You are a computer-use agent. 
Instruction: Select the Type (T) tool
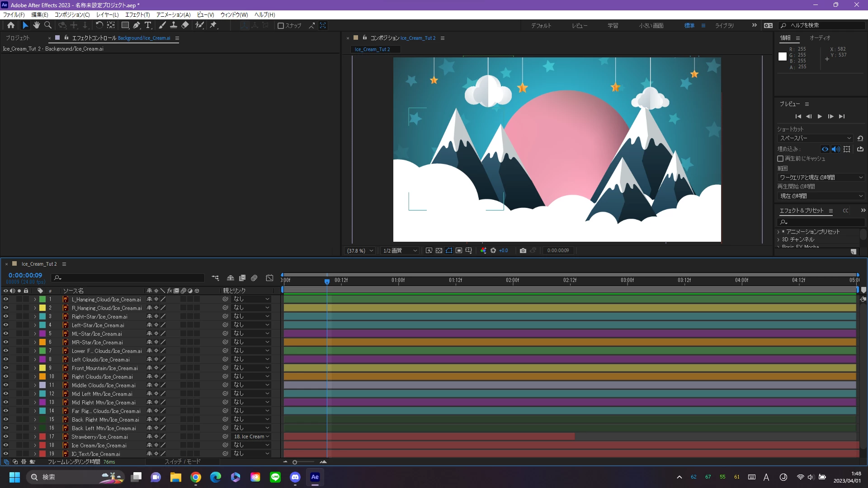pos(148,25)
